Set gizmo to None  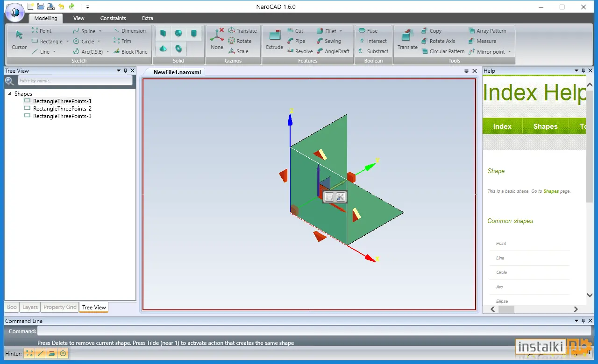[x=217, y=39]
